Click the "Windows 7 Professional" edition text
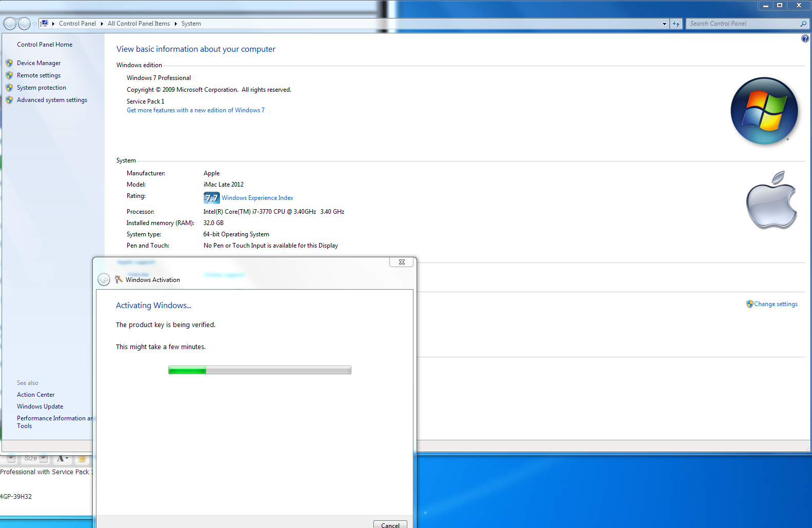 tap(159, 78)
